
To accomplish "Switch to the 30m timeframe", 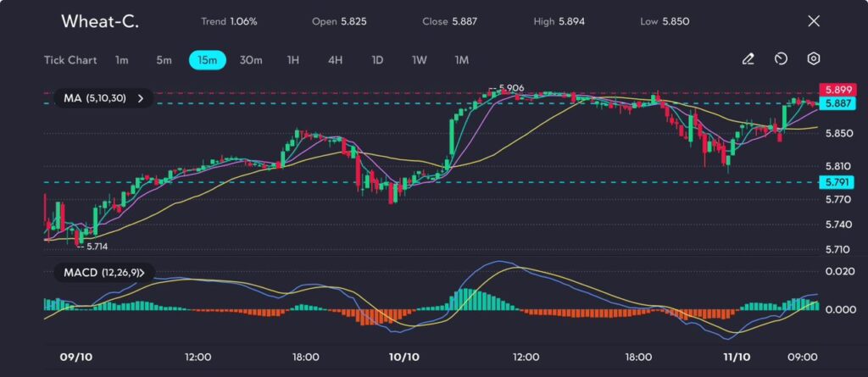I will point(251,60).
